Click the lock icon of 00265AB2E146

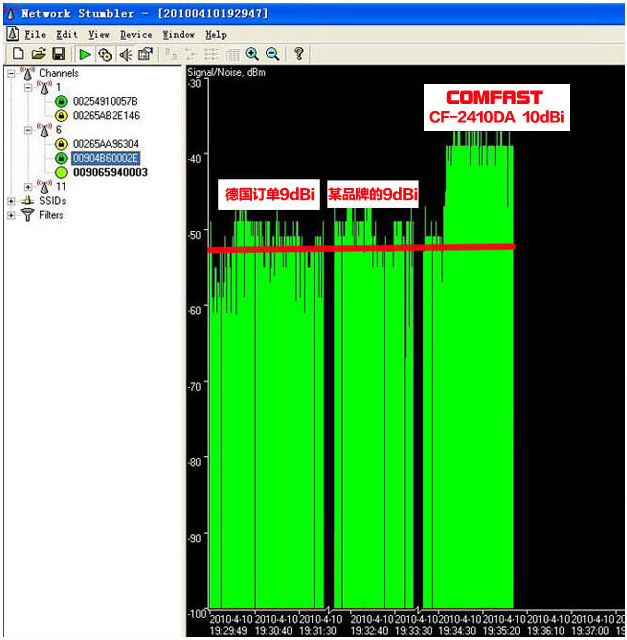pos(61,116)
